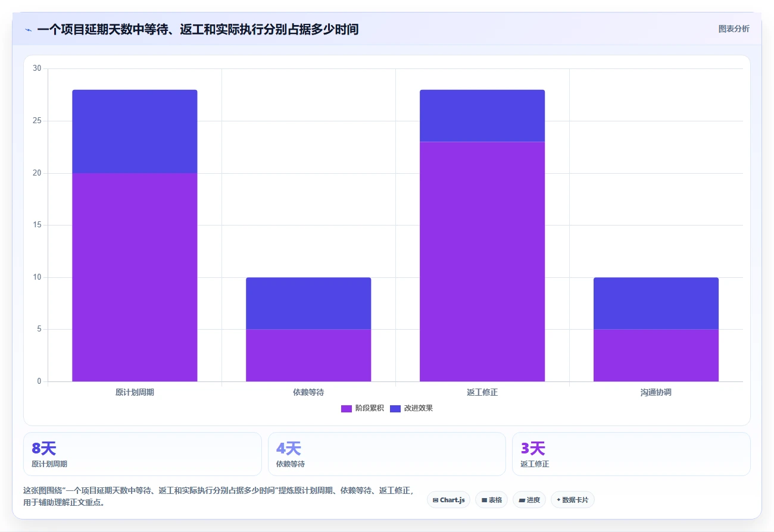Click purple segment of 返工修正 bar
Image resolution: width=774 pixels, height=532 pixels.
[482, 262]
